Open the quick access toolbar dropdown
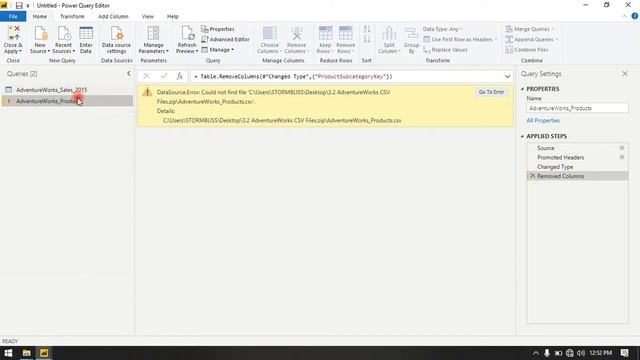The height and width of the screenshot is (360, 640). pyautogui.click(x=28, y=6)
